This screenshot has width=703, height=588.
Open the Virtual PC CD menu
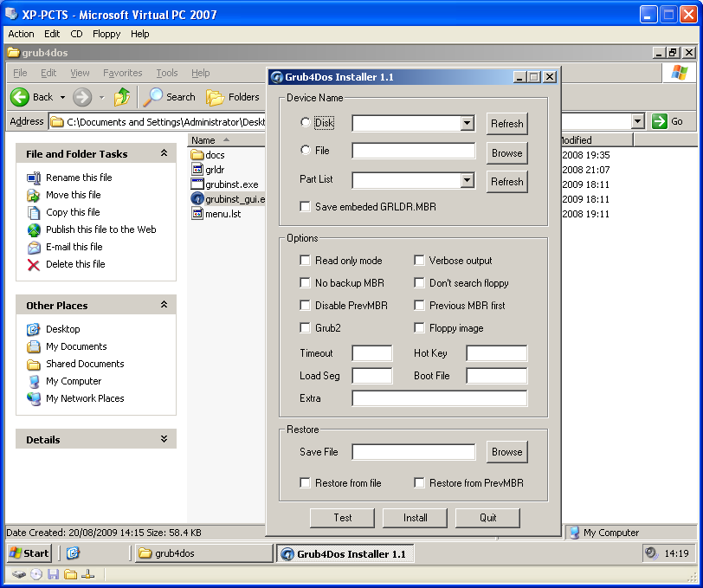tap(76, 34)
